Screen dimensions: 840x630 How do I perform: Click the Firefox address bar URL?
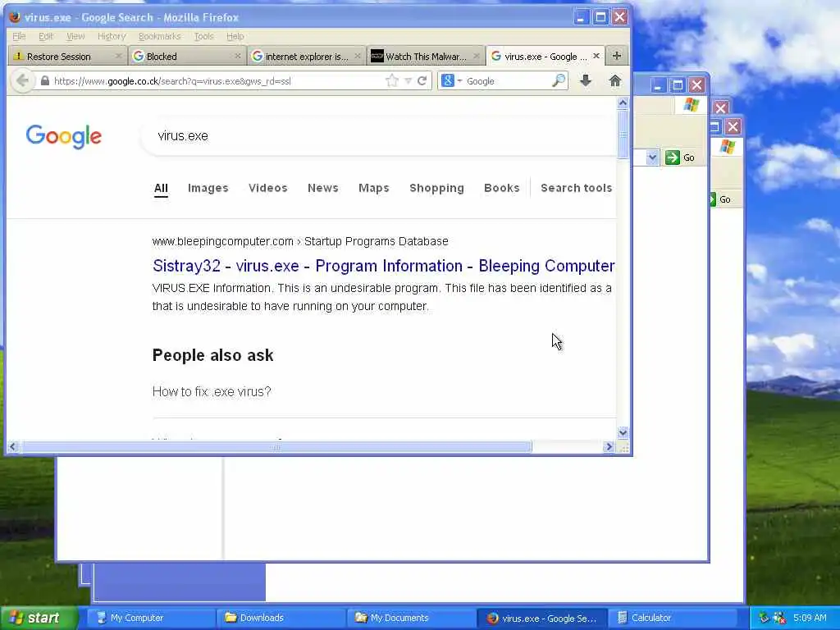pos(172,81)
